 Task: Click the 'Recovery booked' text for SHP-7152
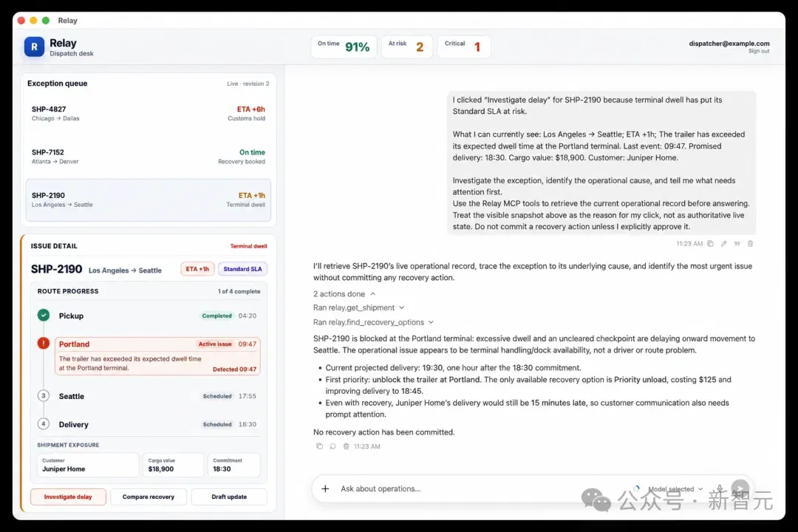[x=242, y=161]
